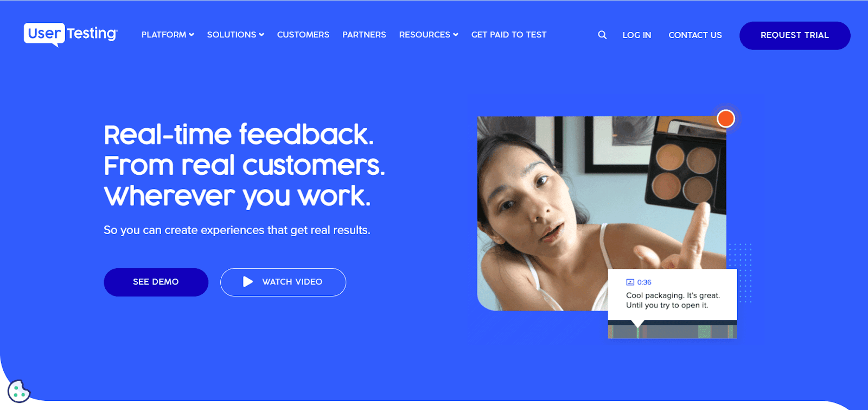Open the cookie preferences icon
The height and width of the screenshot is (410, 868).
tap(19, 392)
